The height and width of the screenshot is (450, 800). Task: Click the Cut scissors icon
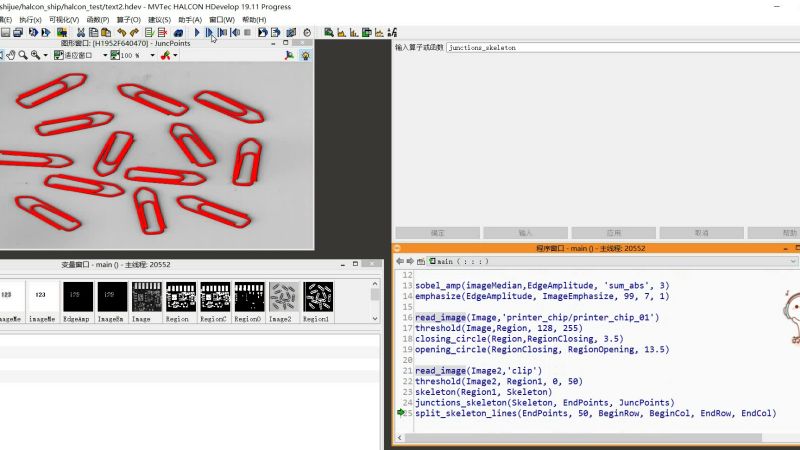pos(81,32)
